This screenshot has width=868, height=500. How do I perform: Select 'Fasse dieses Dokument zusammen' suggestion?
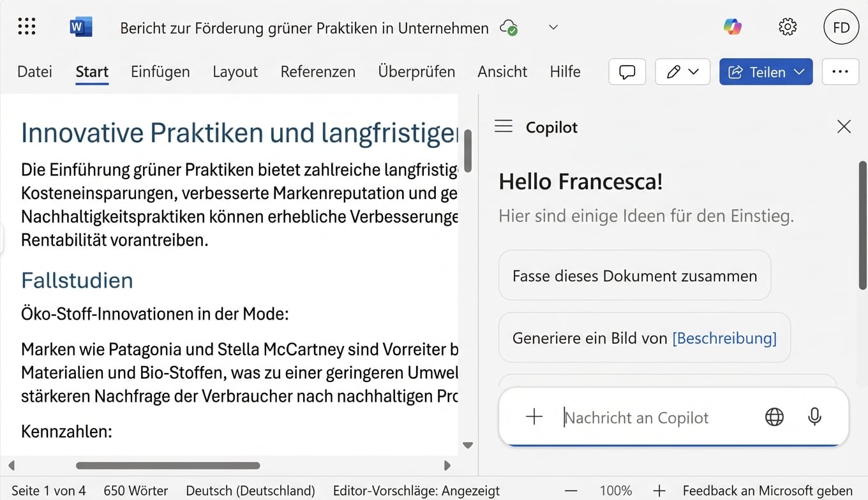point(634,275)
